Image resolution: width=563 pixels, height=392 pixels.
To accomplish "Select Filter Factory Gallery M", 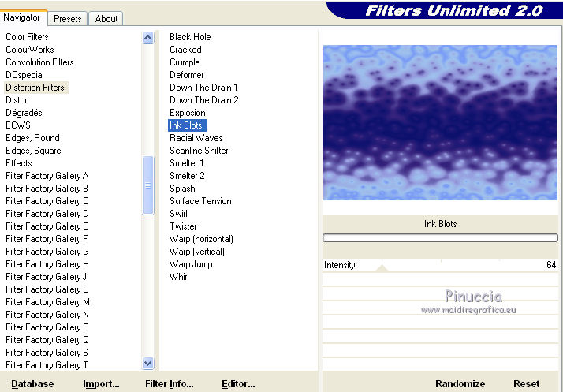I will click(48, 302).
